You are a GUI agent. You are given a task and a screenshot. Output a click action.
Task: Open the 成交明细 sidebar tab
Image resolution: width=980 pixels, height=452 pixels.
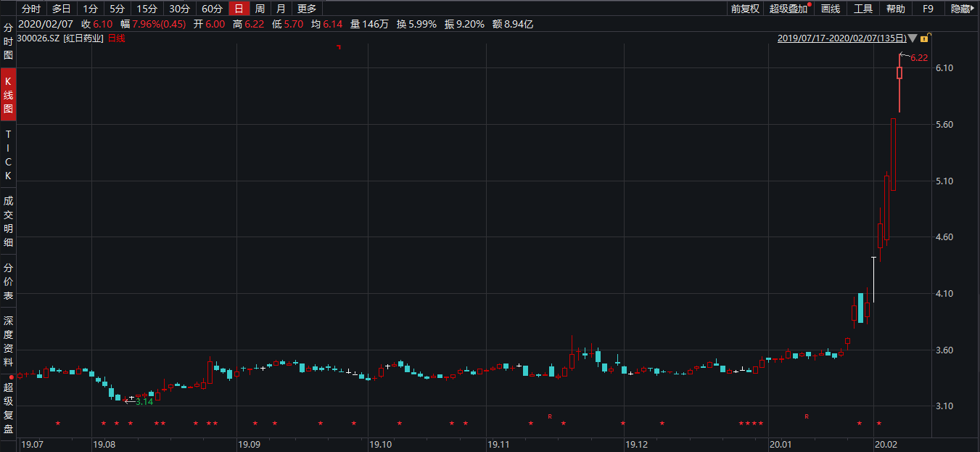(x=9, y=221)
